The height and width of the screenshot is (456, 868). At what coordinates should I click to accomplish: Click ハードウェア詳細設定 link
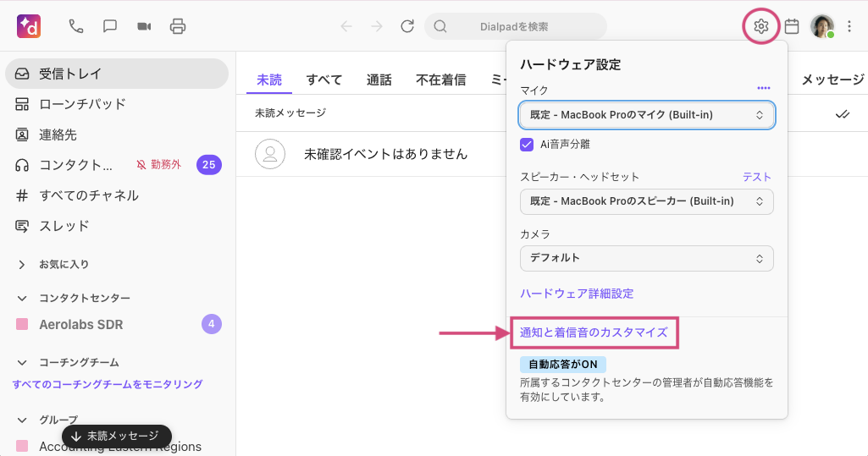coord(576,294)
